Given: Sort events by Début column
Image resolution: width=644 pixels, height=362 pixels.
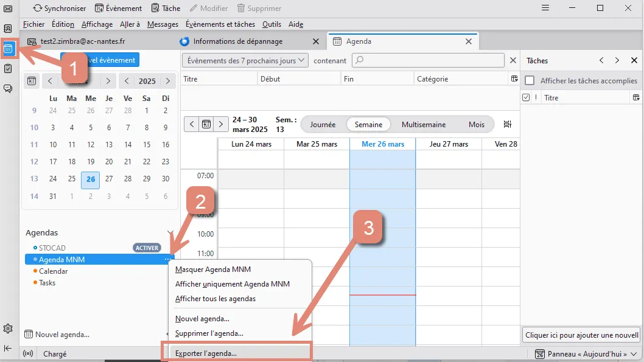Looking at the screenshot, I should (x=299, y=79).
